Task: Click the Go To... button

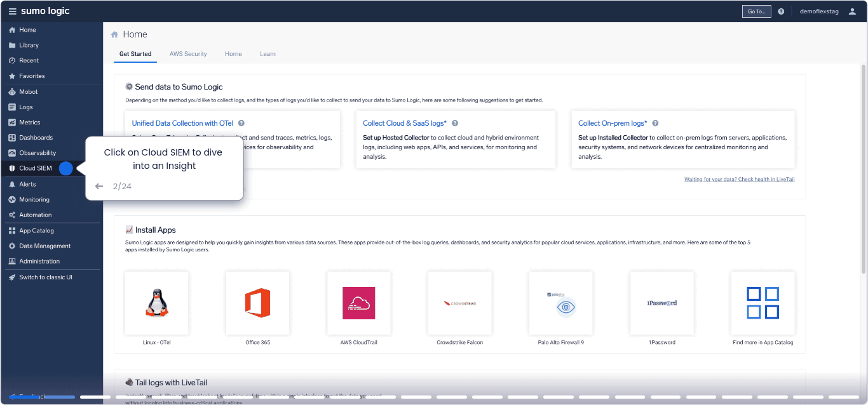Action: tap(756, 11)
